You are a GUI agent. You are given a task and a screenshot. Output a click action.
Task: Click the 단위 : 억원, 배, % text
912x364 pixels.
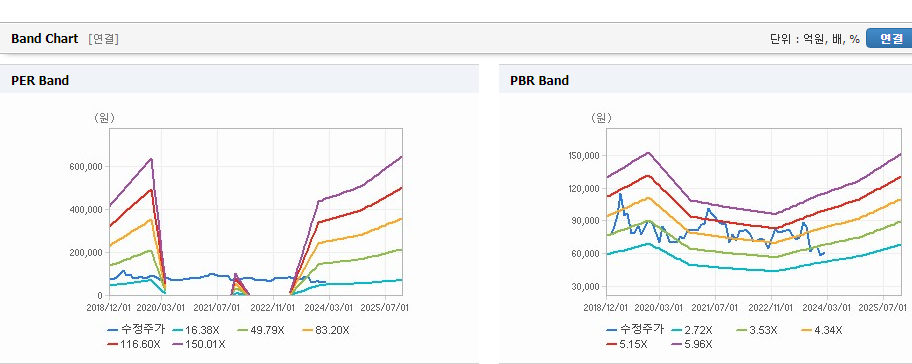click(x=814, y=39)
